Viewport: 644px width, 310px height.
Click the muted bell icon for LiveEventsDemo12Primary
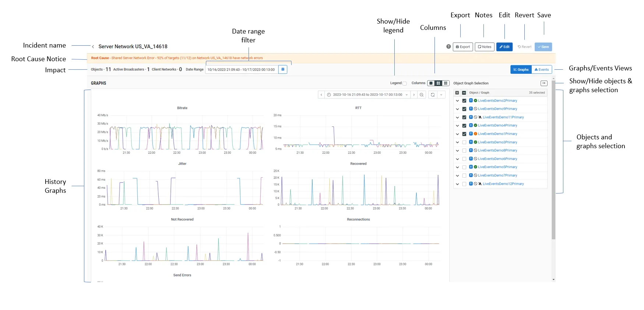[x=480, y=184]
